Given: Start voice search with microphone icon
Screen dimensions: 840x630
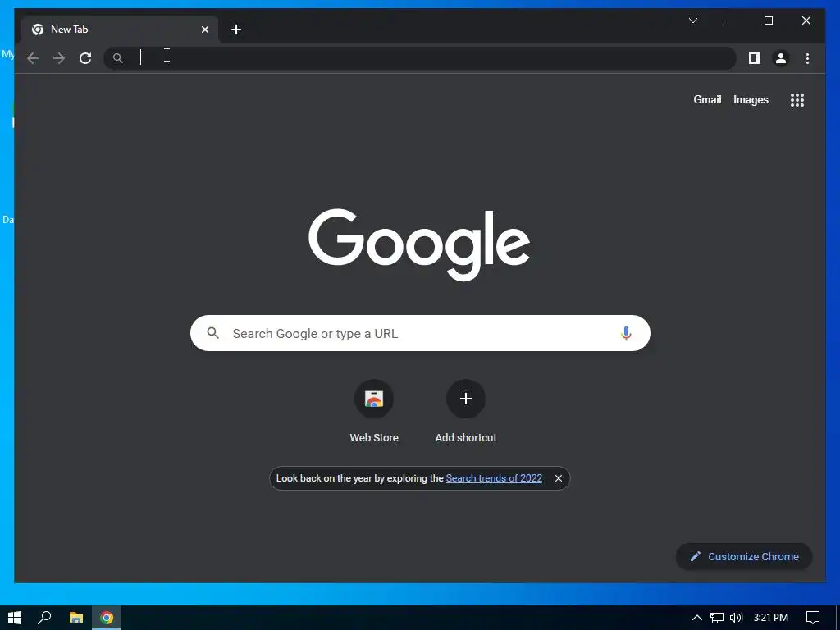Looking at the screenshot, I should click(x=626, y=333).
